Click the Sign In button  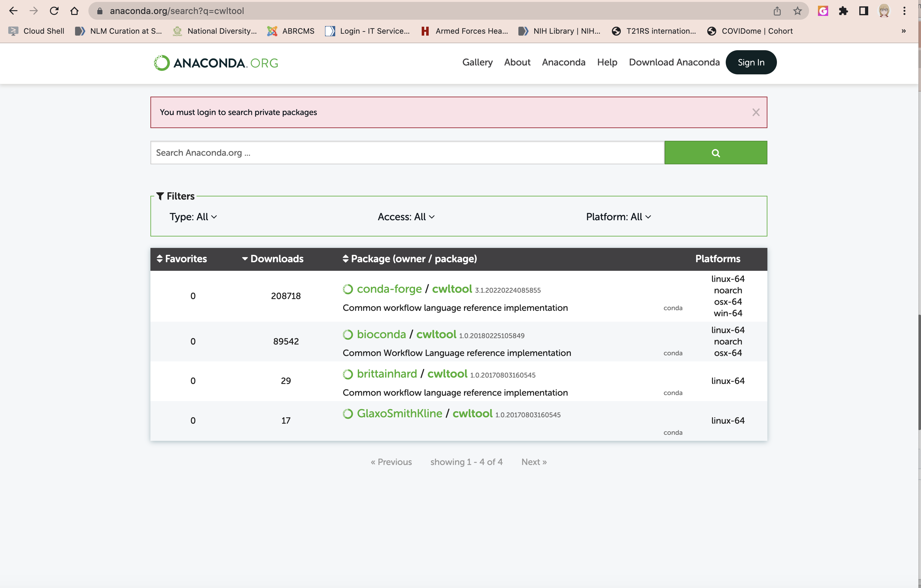pyautogui.click(x=751, y=62)
